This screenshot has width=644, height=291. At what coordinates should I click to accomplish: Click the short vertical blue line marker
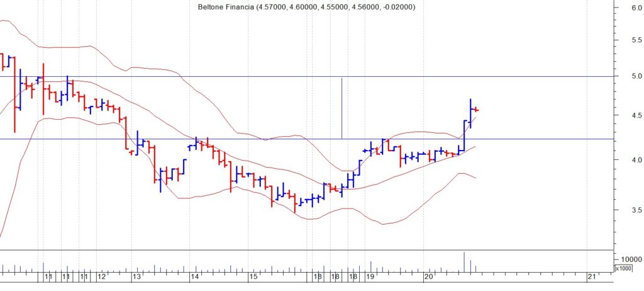(x=341, y=107)
